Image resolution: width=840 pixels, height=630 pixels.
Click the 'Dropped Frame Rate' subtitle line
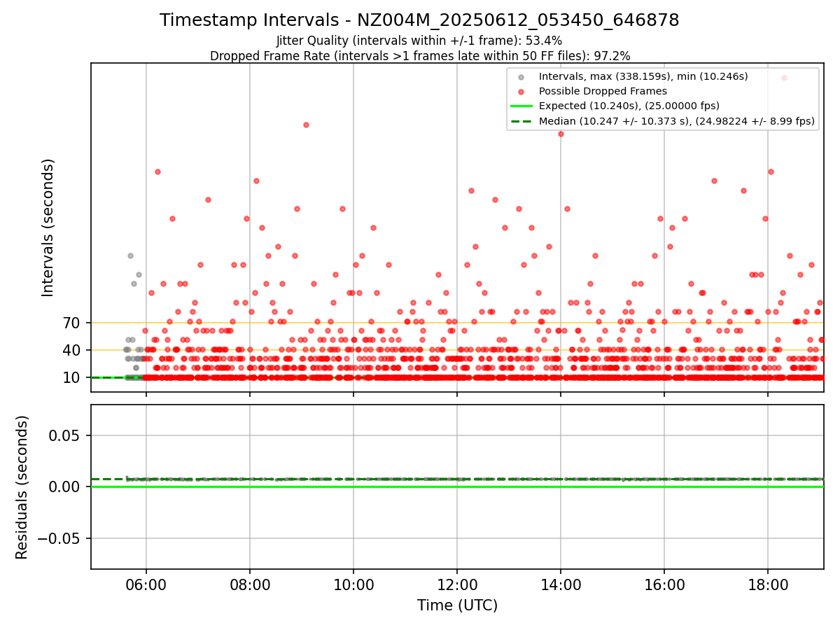420,56
